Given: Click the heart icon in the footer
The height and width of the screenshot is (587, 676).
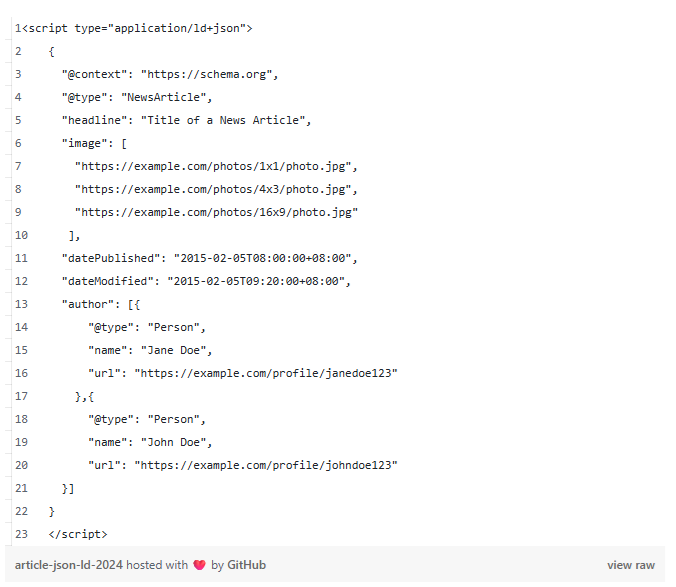Looking at the screenshot, I should 199,565.
